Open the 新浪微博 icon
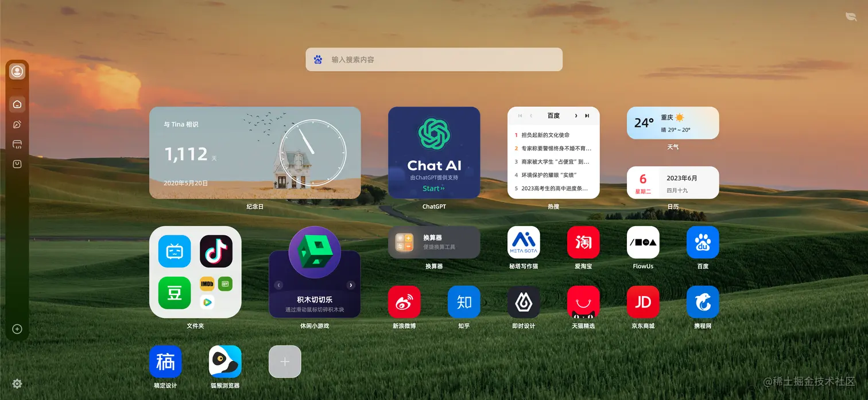Screen dimensions: 868x400 404,302
